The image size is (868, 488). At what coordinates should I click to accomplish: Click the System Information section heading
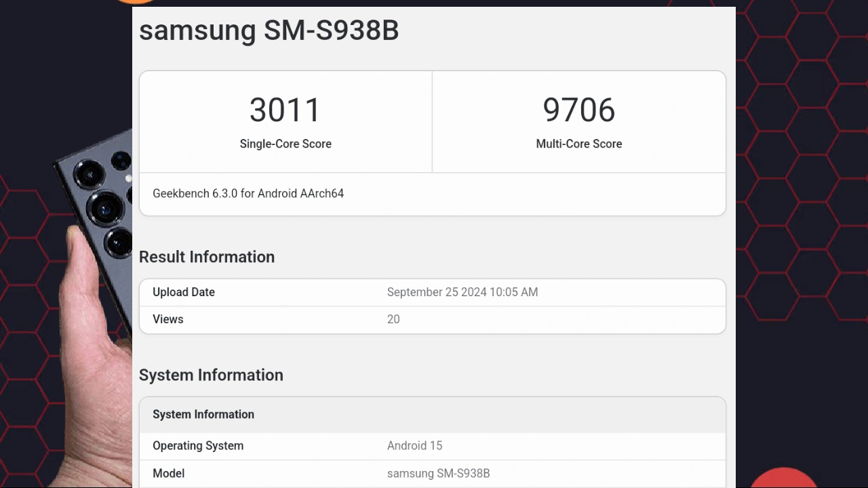coord(211,375)
